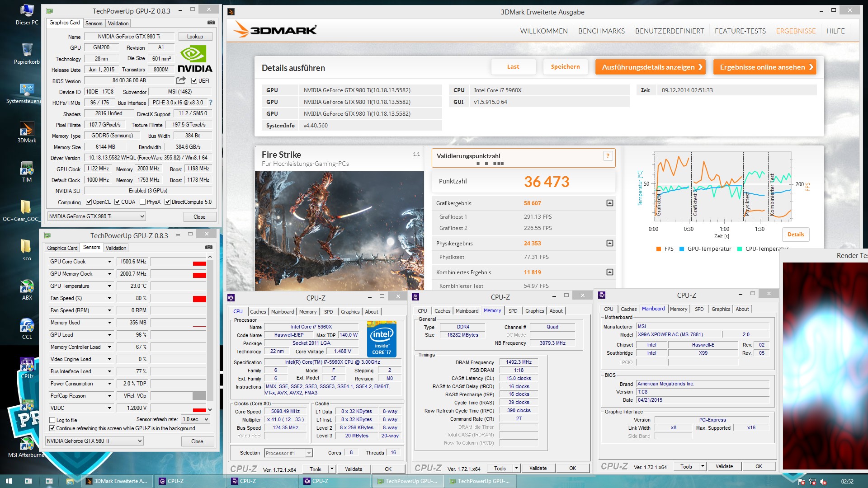Collapse Kombiniertes Ergebnis section toggle icon
868x488 pixels.
point(609,272)
